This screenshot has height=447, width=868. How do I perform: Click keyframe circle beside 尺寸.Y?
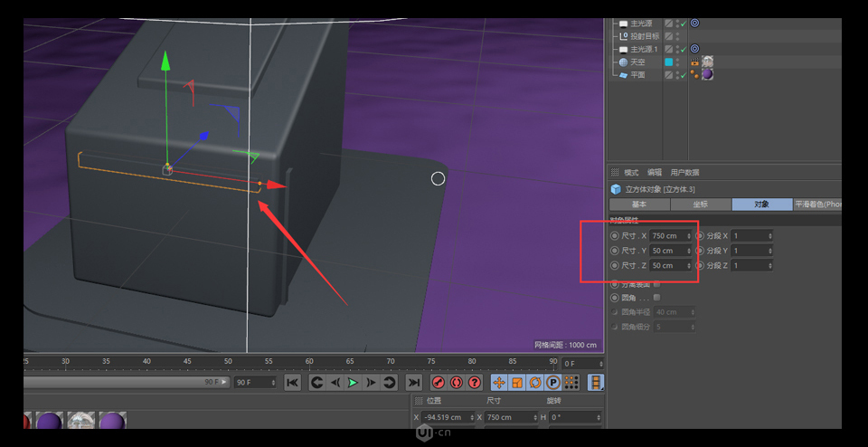click(615, 251)
